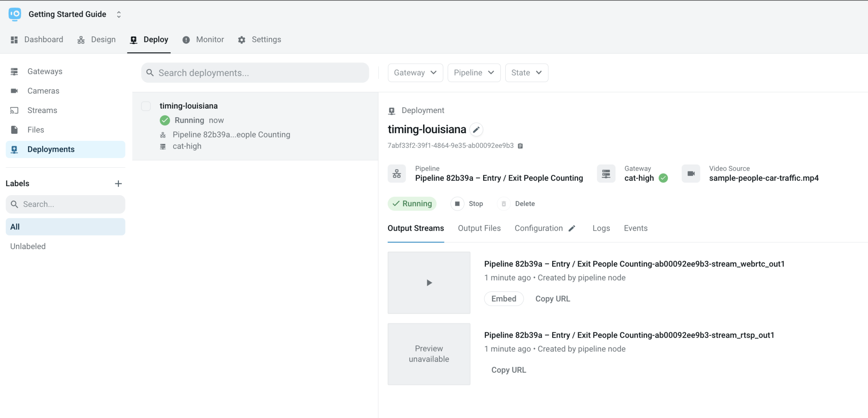Expand the Pipeline filter dropdown
This screenshot has height=418, width=868.
pos(474,73)
